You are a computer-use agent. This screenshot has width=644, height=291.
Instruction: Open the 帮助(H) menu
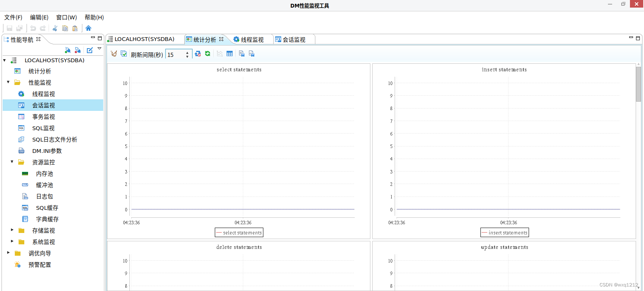(x=94, y=17)
